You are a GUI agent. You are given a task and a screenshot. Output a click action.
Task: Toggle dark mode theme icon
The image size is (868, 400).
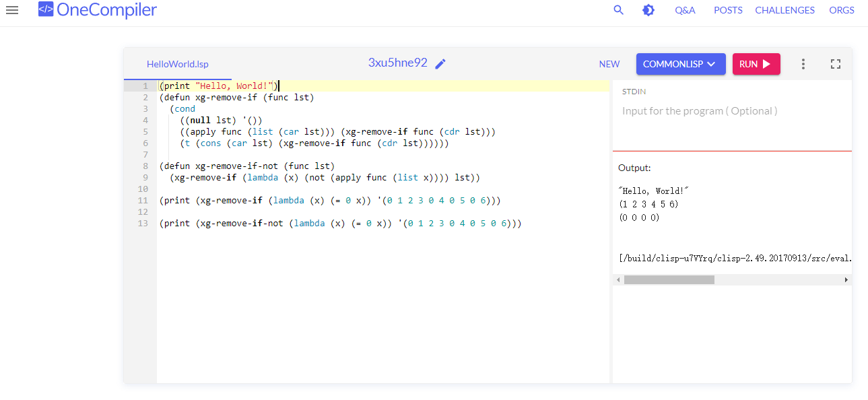648,10
